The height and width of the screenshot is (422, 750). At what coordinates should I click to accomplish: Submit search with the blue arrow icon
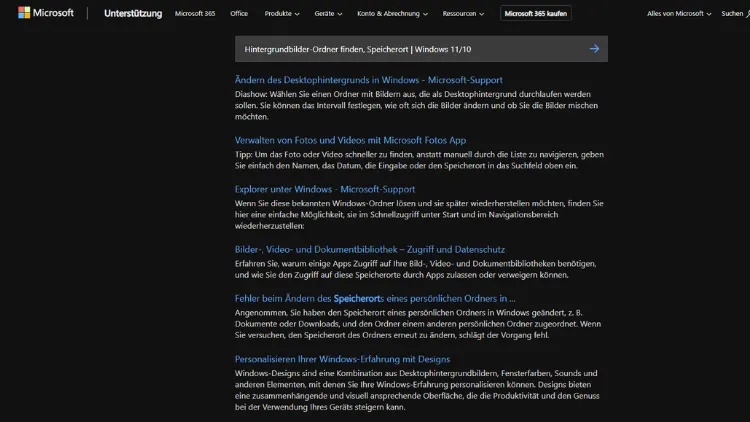594,49
